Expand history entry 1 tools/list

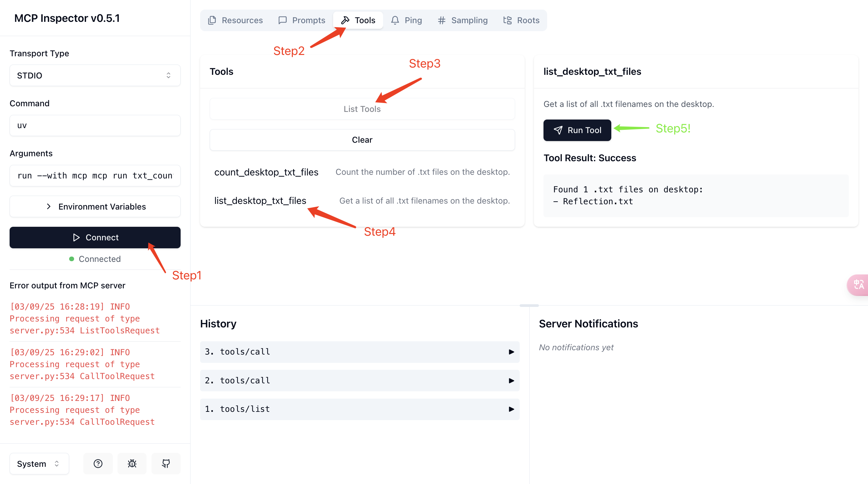[x=359, y=409]
